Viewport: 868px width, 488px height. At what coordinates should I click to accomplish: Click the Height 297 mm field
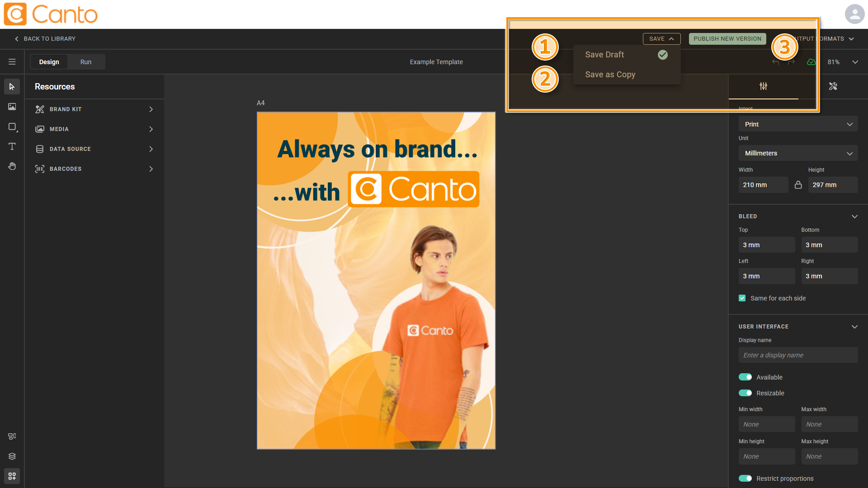click(833, 185)
